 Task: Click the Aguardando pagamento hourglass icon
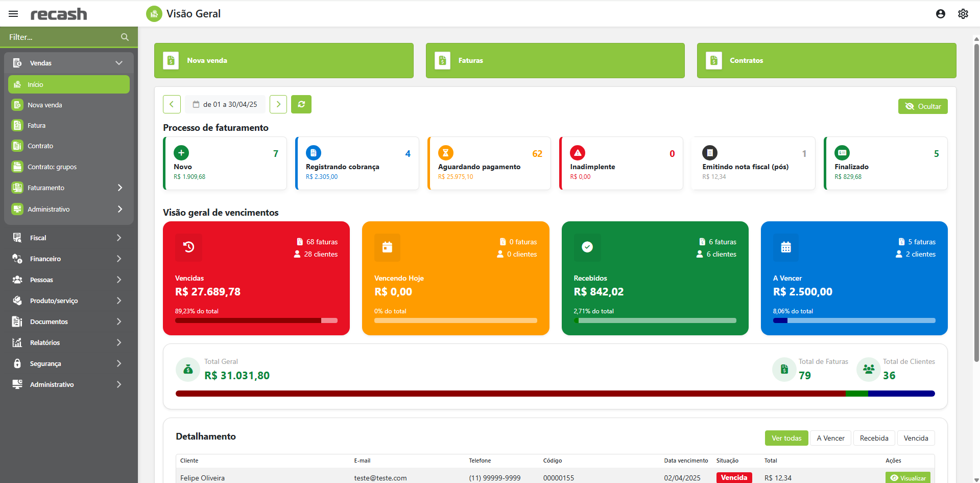[x=445, y=153]
